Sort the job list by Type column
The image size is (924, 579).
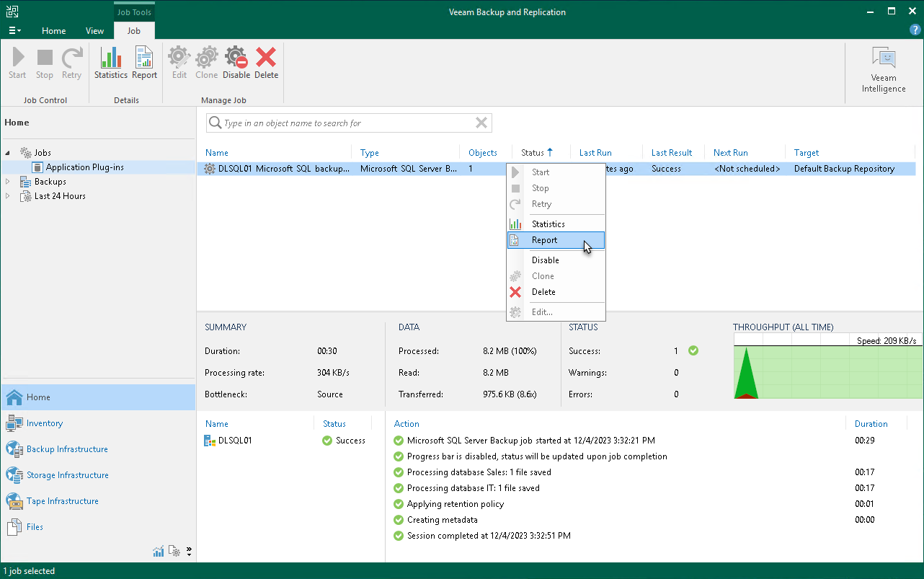[x=370, y=153]
